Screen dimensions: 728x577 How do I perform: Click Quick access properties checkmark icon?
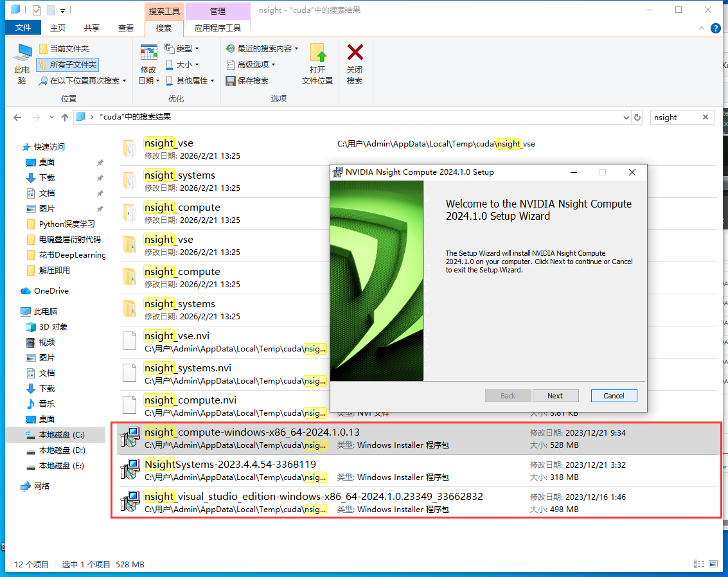pyautogui.click(x=37, y=10)
